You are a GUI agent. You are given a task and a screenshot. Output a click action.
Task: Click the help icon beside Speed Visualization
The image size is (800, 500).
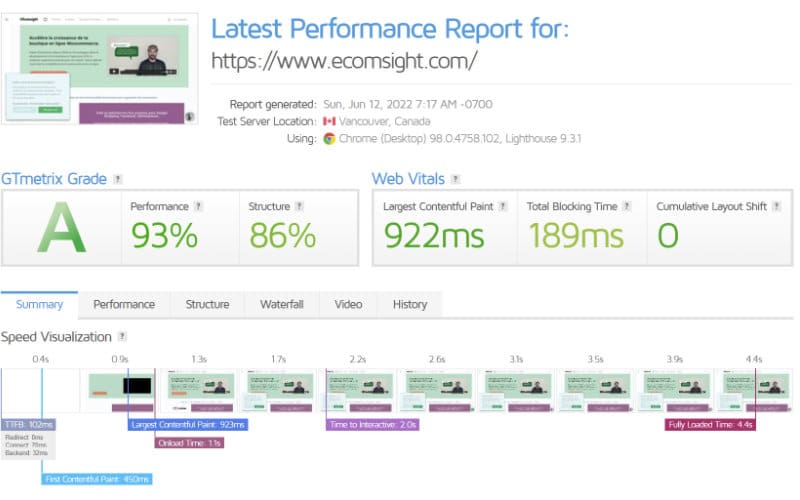(x=122, y=336)
